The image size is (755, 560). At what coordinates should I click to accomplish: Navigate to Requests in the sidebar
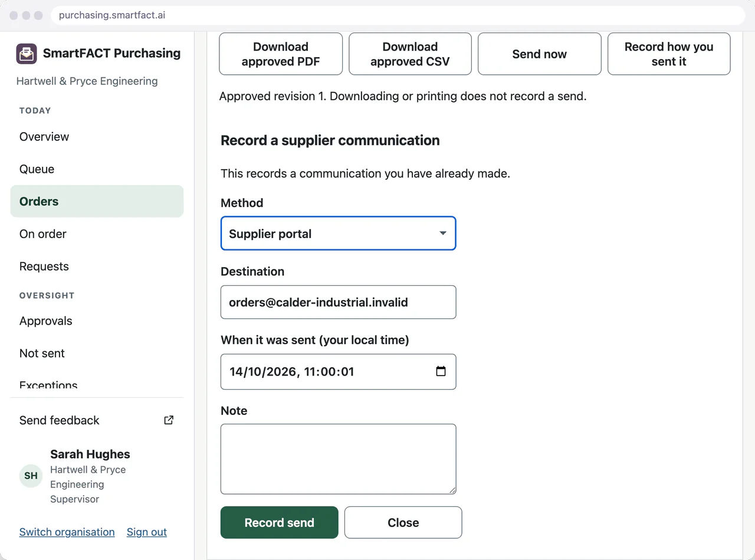(x=97, y=266)
